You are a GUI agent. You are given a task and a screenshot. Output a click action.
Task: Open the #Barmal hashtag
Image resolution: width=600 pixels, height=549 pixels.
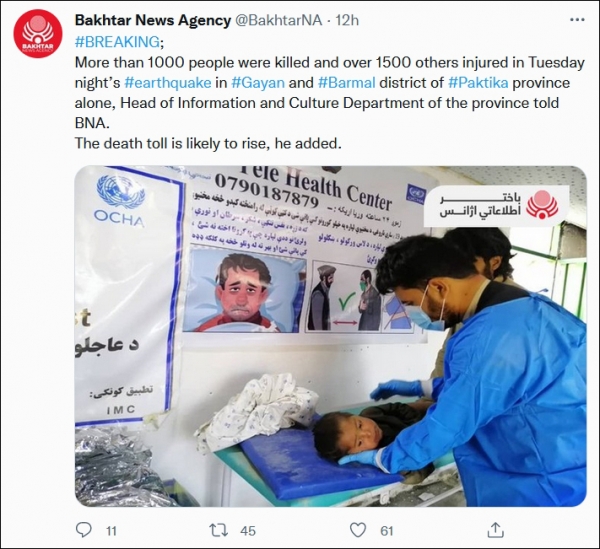tap(347, 83)
